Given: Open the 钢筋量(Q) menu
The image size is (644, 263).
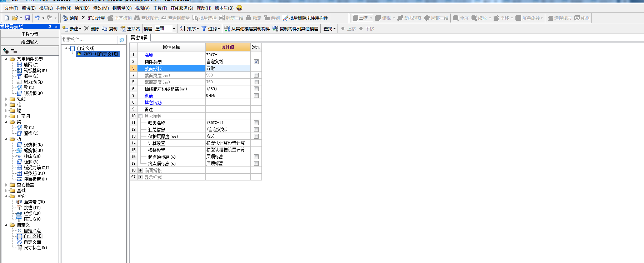Looking at the screenshot, I should click(122, 8).
